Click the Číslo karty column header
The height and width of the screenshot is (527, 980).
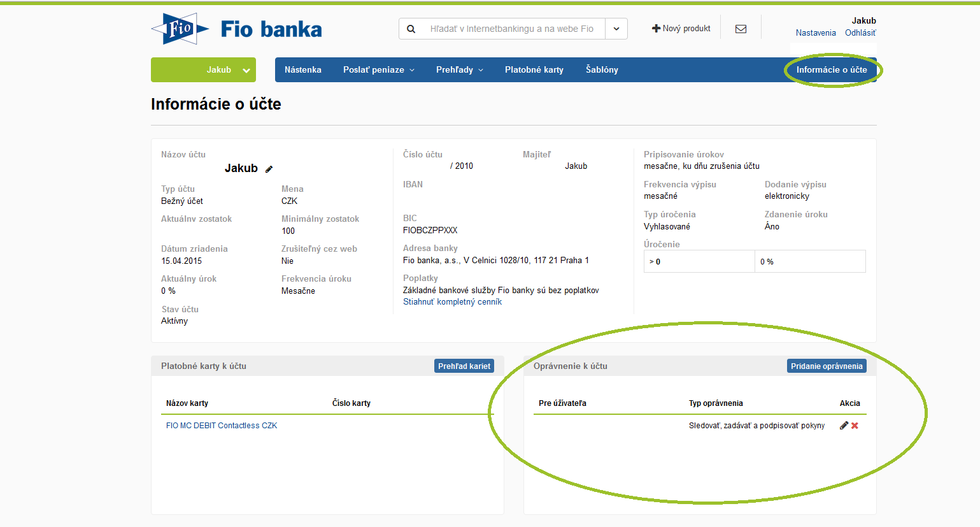(x=352, y=403)
